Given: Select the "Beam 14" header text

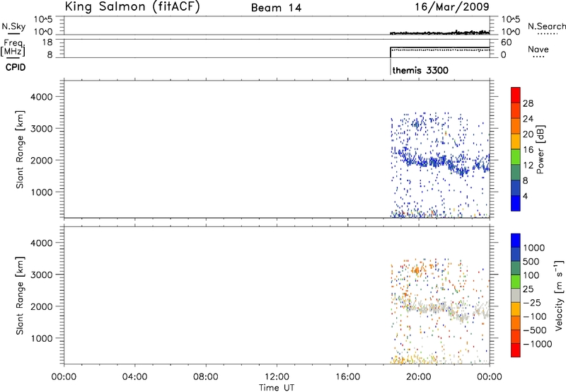Looking at the screenshot, I should (x=276, y=8).
